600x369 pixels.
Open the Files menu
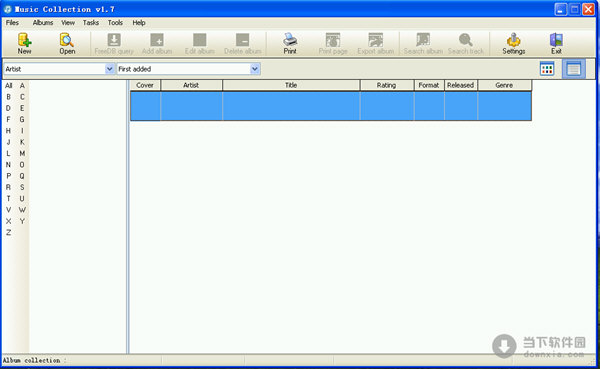(x=12, y=23)
